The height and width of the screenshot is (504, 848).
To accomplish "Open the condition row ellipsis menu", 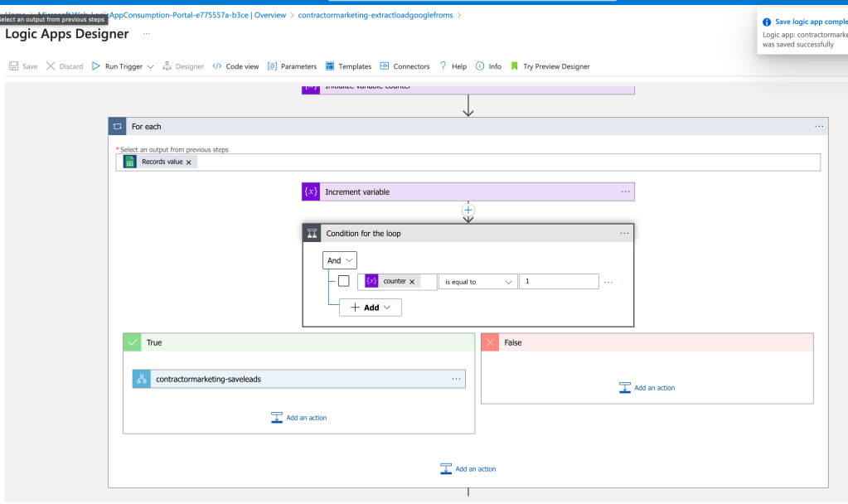I will click(608, 283).
